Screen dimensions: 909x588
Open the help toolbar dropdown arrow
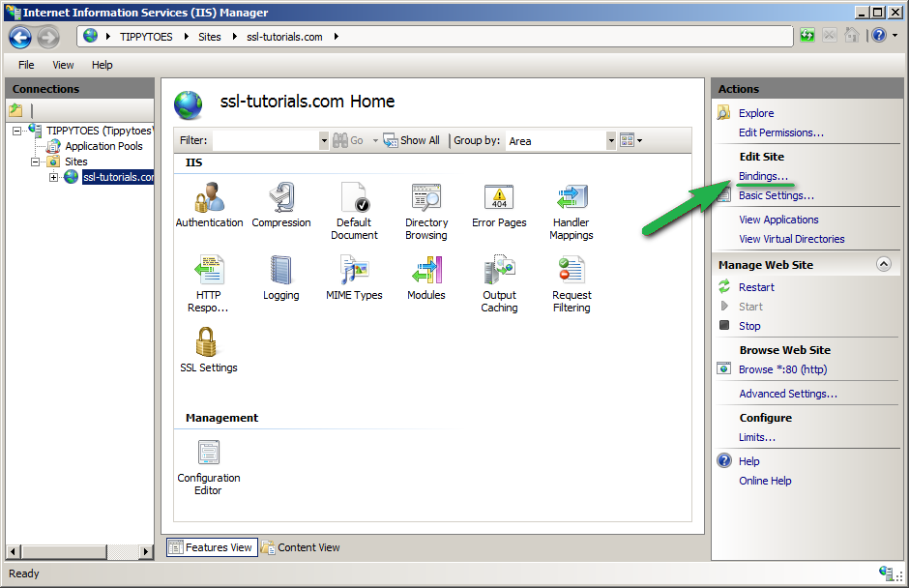[895, 36]
